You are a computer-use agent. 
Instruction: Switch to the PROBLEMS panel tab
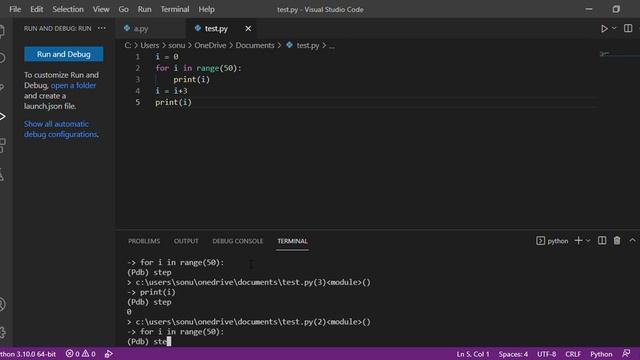click(x=144, y=241)
